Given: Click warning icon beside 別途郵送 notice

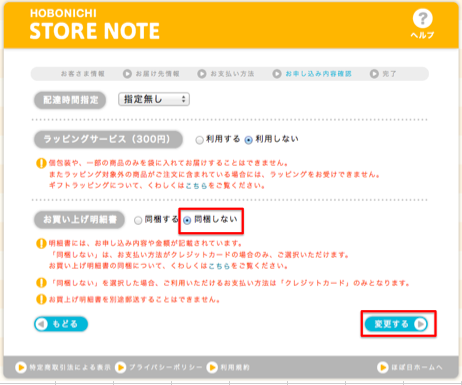Looking at the screenshot, I should tap(41, 299).
